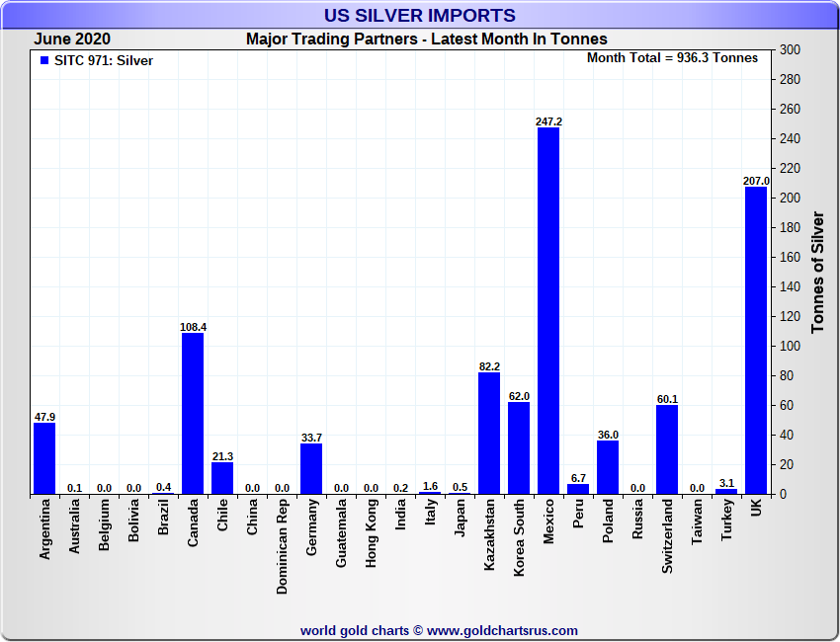Click the "300" y-axis tick label
840x642 pixels.
point(791,49)
